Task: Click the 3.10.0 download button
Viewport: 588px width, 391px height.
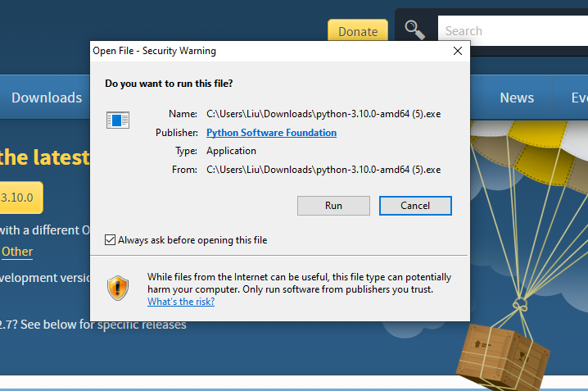Action: (x=20, y=198)
